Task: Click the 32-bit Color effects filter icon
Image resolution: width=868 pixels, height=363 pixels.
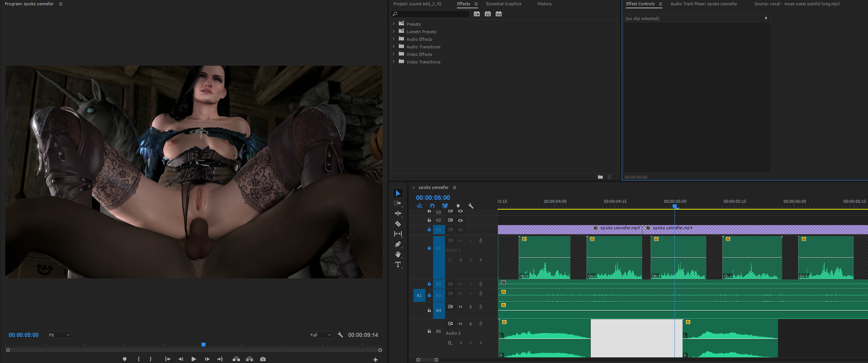Action: 488,14
